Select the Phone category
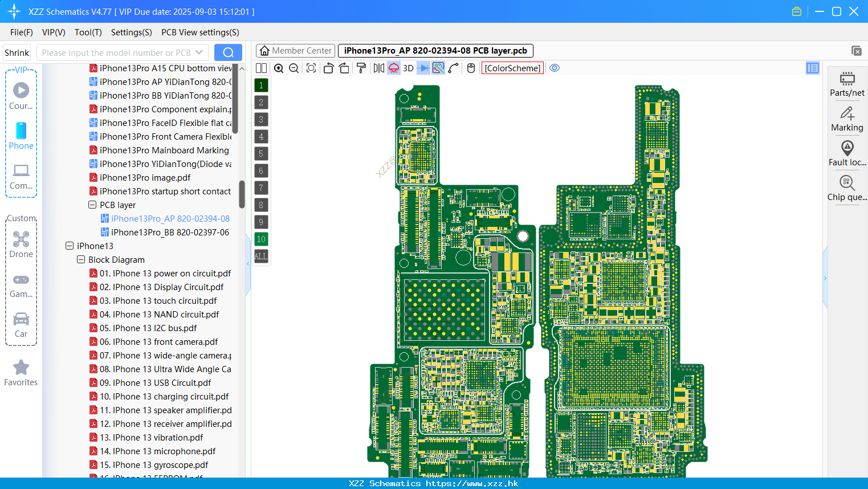 tap(21, 136)
